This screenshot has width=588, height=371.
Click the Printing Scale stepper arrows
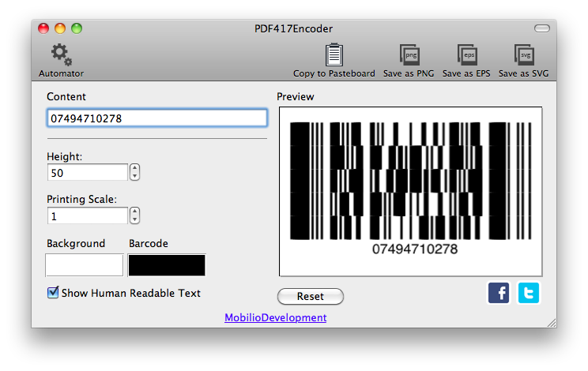click(134, 215)
